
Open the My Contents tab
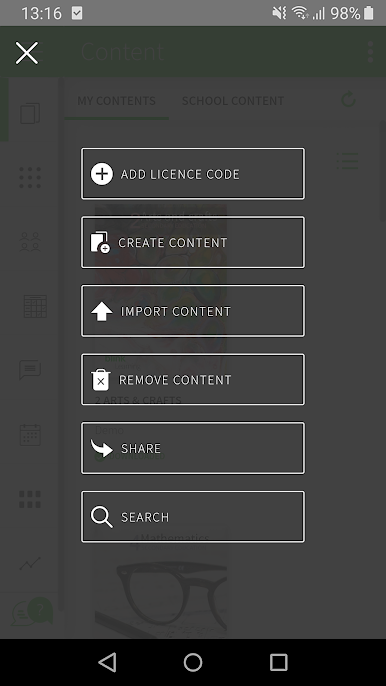click(x=116, y=101)
